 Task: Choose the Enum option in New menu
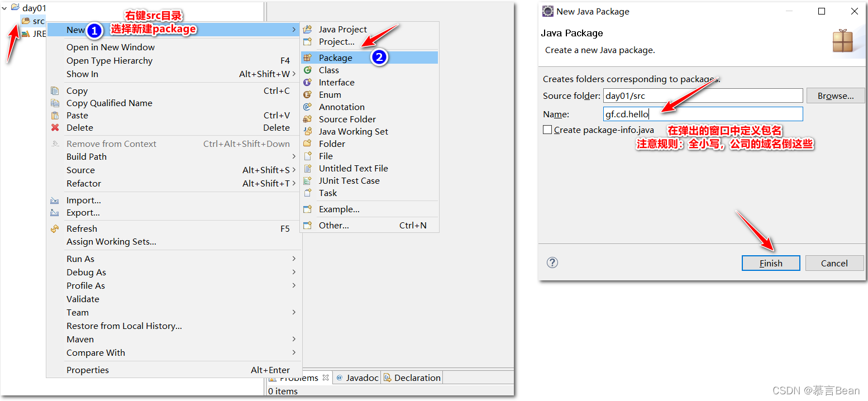tap(329, 94)
